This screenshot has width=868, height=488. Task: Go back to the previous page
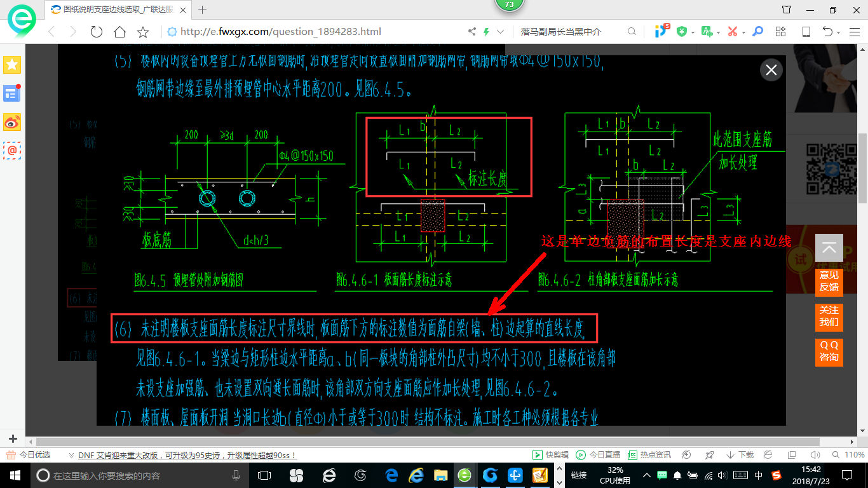51,32
